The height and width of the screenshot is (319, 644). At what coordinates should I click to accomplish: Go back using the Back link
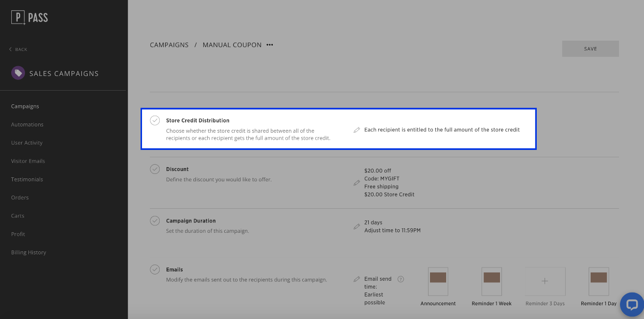point(18,49)
